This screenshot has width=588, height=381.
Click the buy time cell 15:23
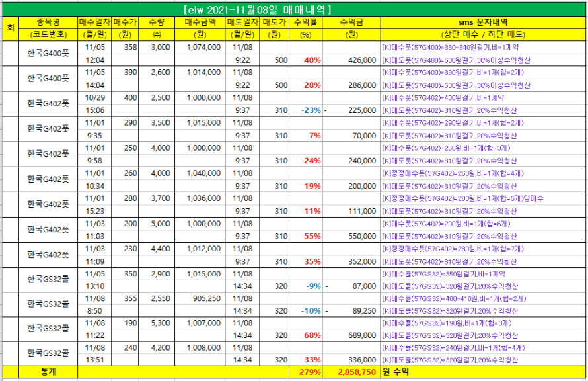(95, 211)
